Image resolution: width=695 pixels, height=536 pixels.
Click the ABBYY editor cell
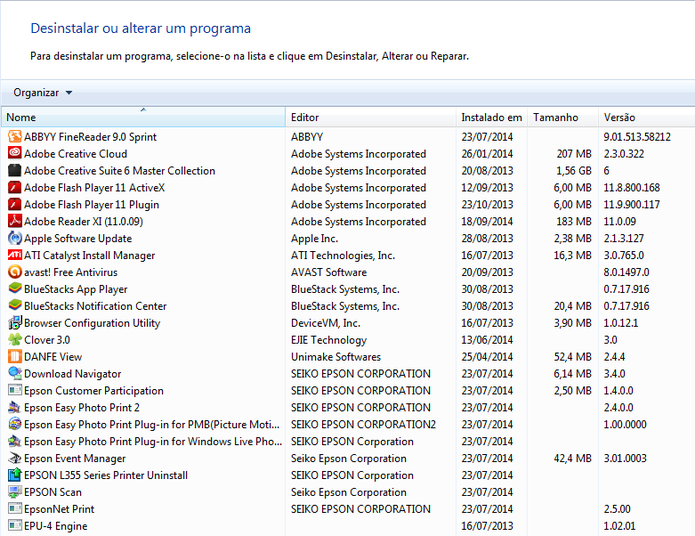[307, 137]
